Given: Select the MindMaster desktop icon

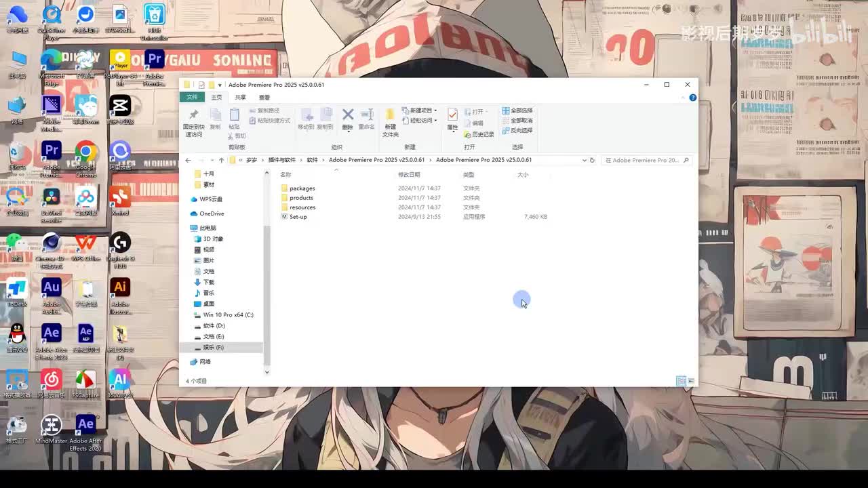Looking at the screenshot, I should click(x=52, y=430).
